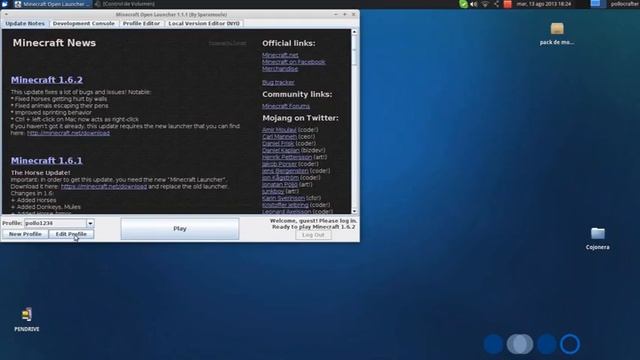The image size is (640, 360).
Task: Open the Cojonera folder desktop icon
Action: tap(598, 238)
